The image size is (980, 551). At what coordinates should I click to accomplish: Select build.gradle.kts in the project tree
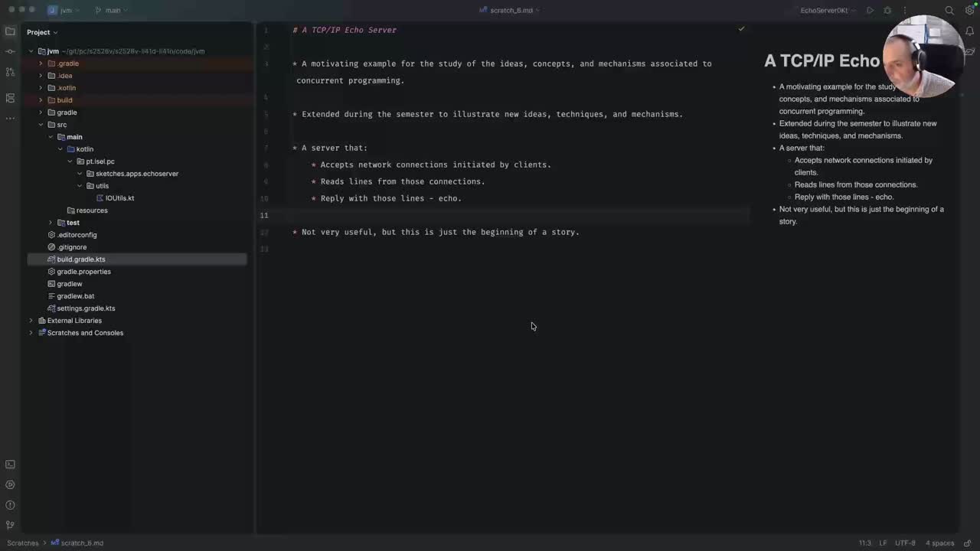(80, 259)
